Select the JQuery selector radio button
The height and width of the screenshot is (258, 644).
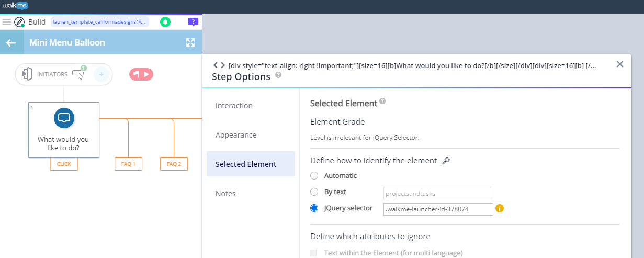pos(314,208)
